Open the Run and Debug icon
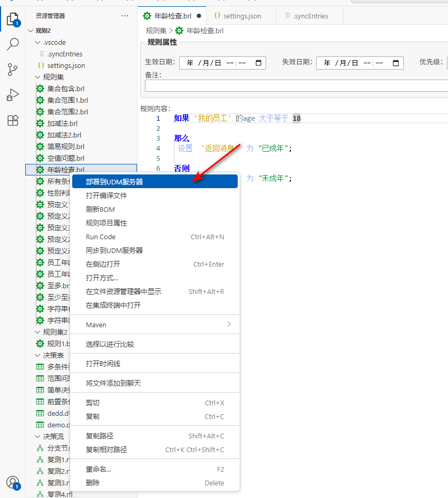The image size is (448, 498). (x=12, y=95)
